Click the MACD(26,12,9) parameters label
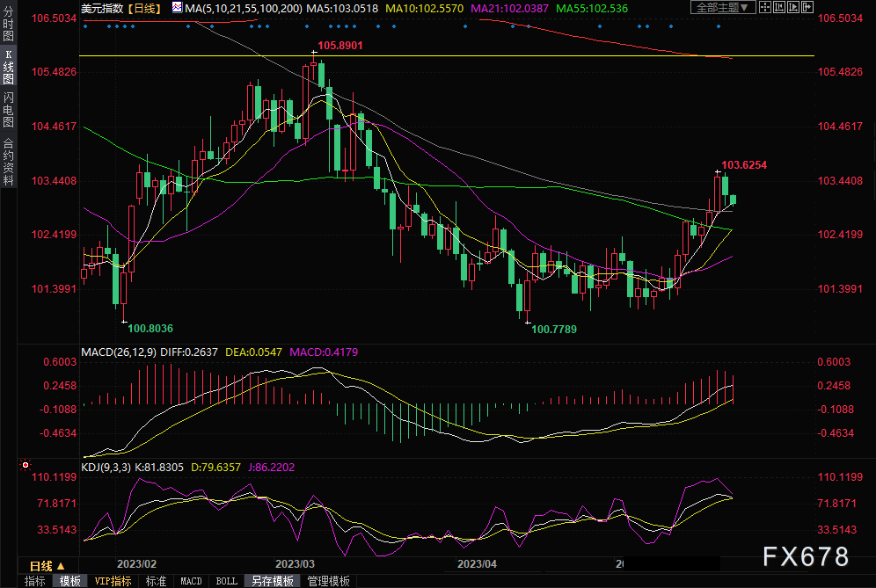Image resolution: width=876 pixels, height=588 pixels. (x=119, y=352)
